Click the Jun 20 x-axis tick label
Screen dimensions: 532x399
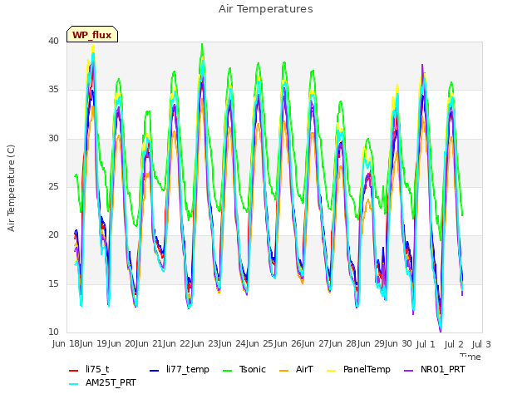click(x=121, y=343)
